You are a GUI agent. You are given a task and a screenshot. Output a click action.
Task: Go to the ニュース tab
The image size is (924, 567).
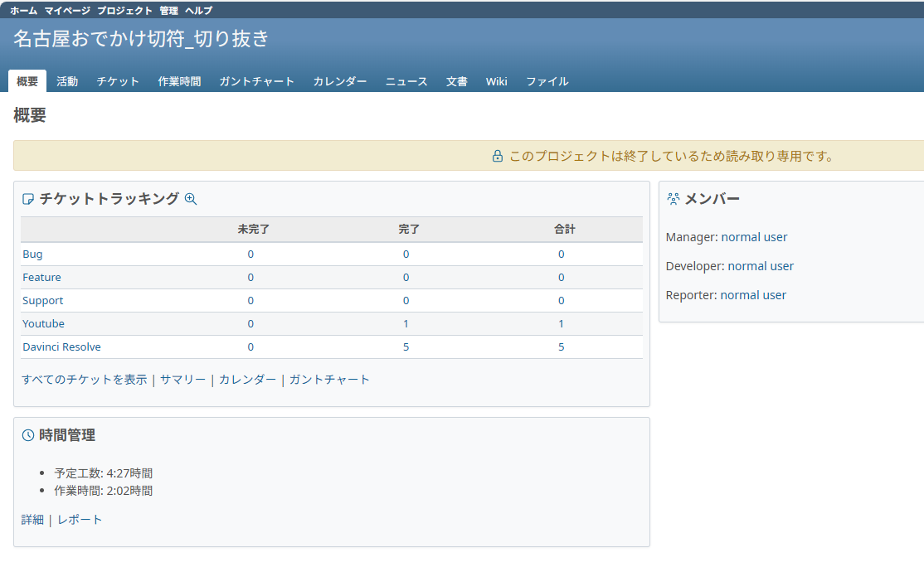(x=406, y=81)
